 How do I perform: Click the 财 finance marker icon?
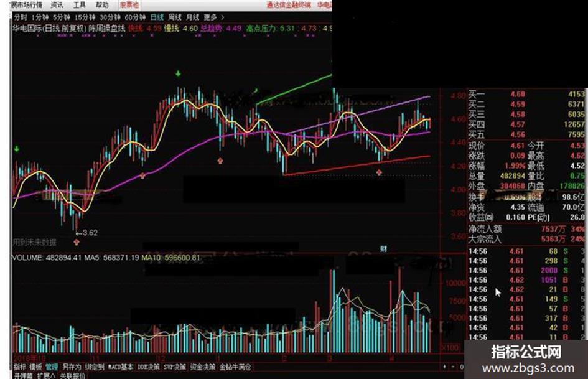pyautogui.click(x=383, y=248)
